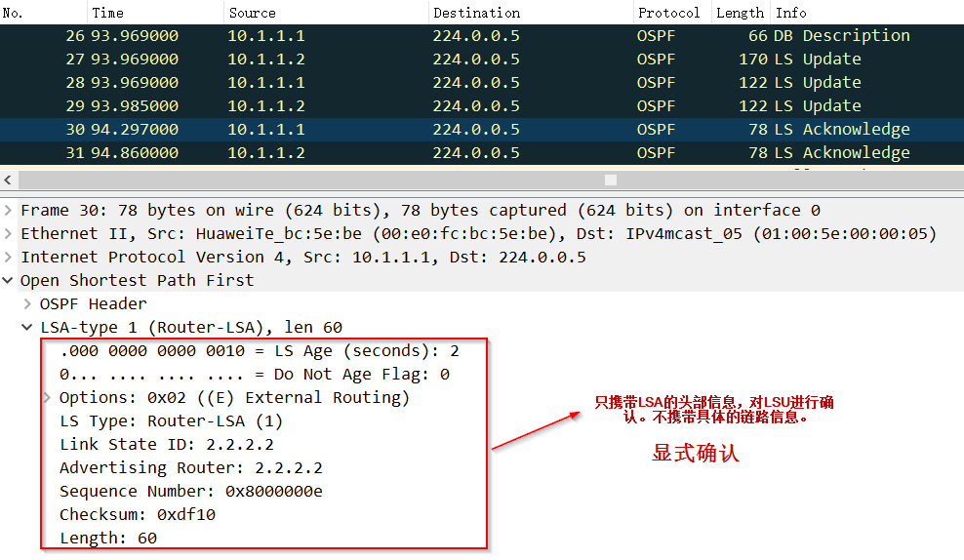Collapse the Open Shortest Path First section

8,280
